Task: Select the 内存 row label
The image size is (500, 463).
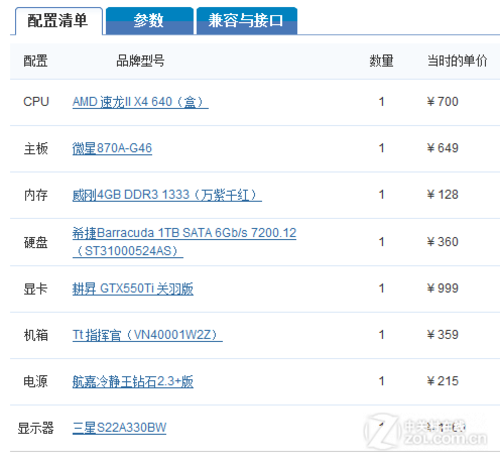Action: (x=36, y=195)
